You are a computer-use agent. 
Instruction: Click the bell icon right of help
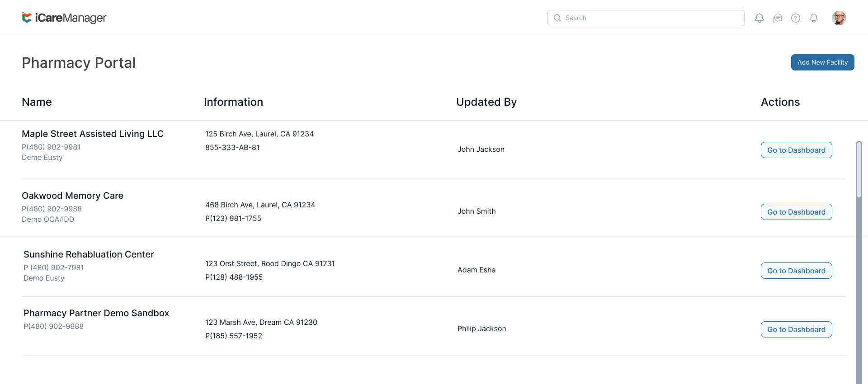pos(814,18)
